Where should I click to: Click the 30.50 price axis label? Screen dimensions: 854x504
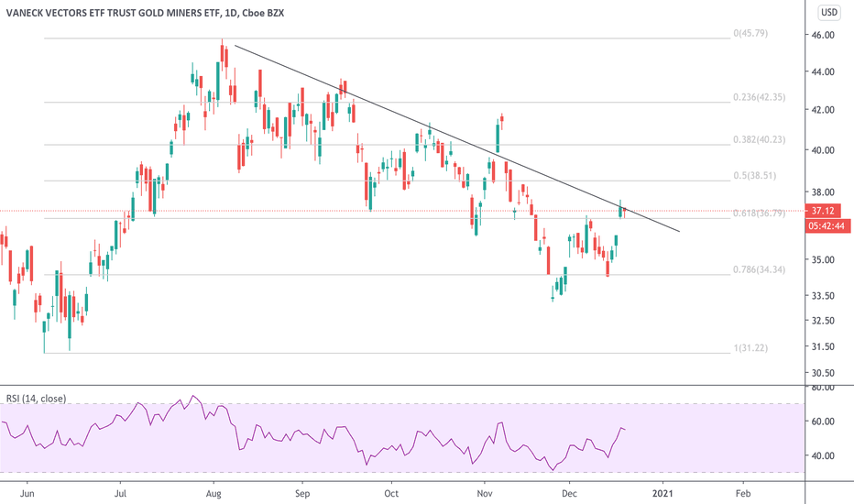(x=823, y=373)
